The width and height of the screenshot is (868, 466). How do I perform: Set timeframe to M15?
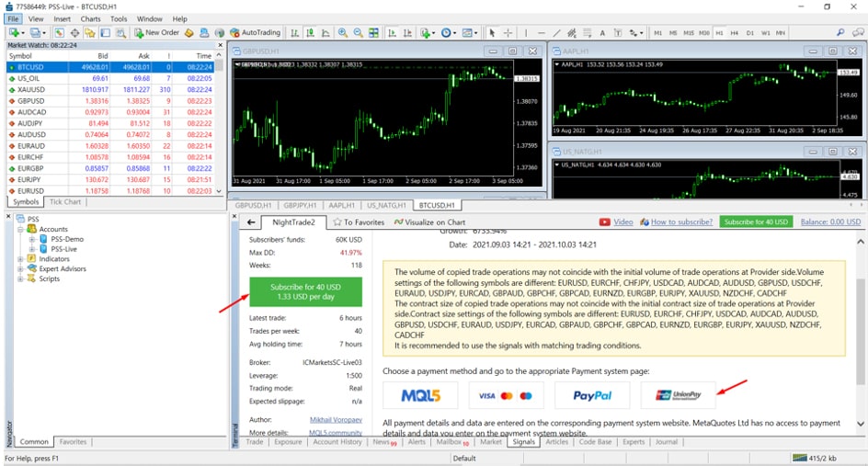(x=689, y=33)
